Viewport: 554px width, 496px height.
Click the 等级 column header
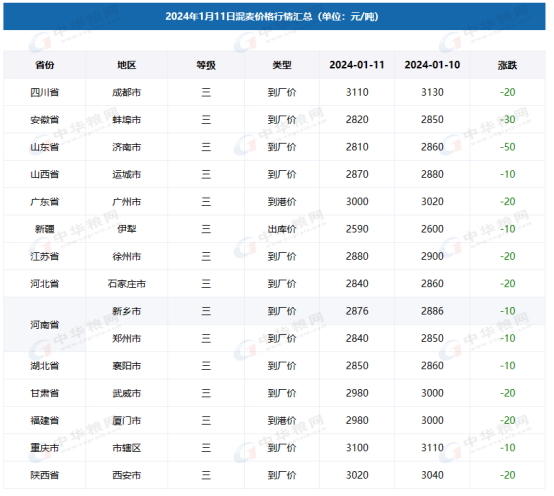click(206, 65)
